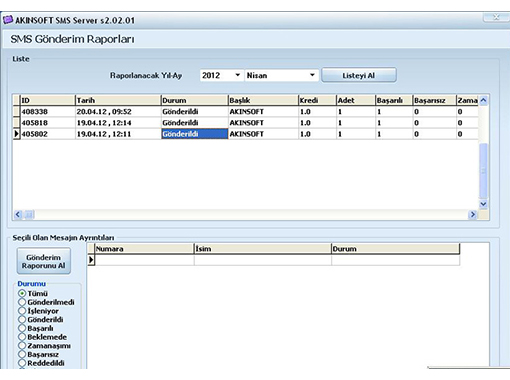This screenshot has width=510, height=380.
Task: Click the Listeyi Al button
Action: pos(359,75)
